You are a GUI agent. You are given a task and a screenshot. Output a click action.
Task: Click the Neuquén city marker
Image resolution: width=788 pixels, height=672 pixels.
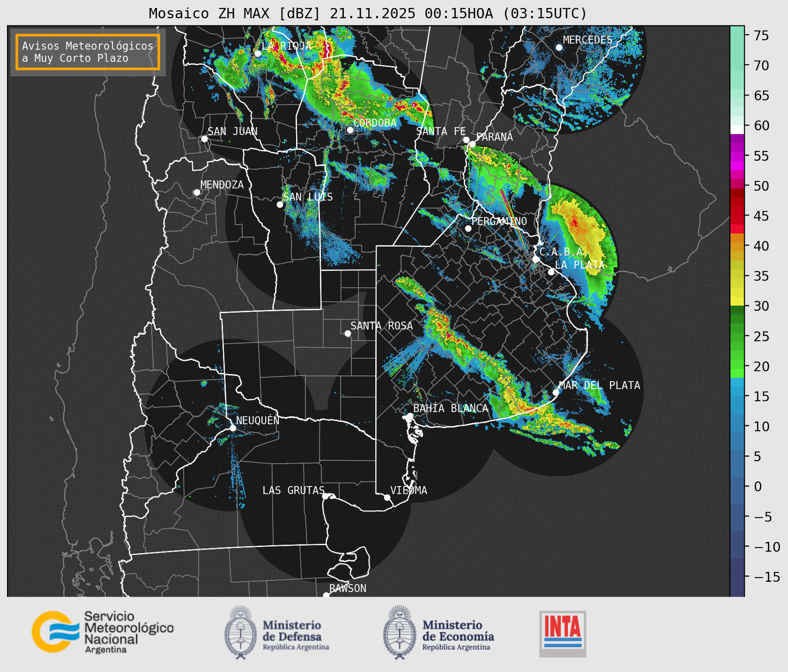coord(233,428)
